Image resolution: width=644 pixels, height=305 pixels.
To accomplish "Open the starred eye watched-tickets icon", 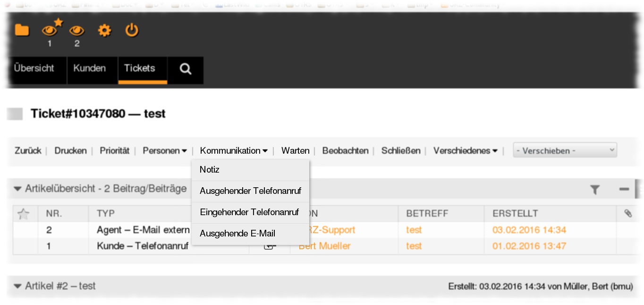I will (50, 31).
